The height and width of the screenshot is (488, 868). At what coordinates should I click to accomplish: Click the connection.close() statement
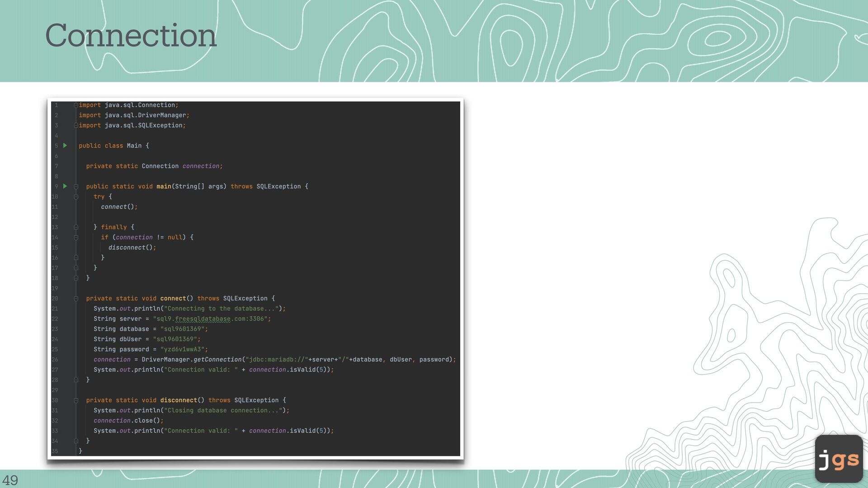[x=128, y=421]
